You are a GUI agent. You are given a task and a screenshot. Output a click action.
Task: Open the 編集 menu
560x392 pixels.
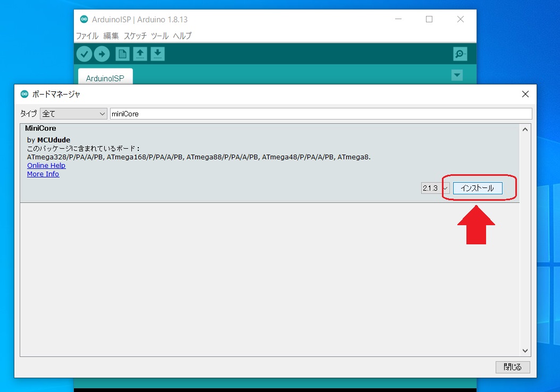coord(111,36)
